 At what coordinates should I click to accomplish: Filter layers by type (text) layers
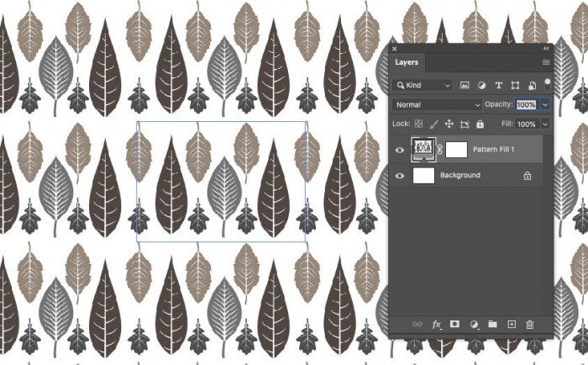(498, 85)
